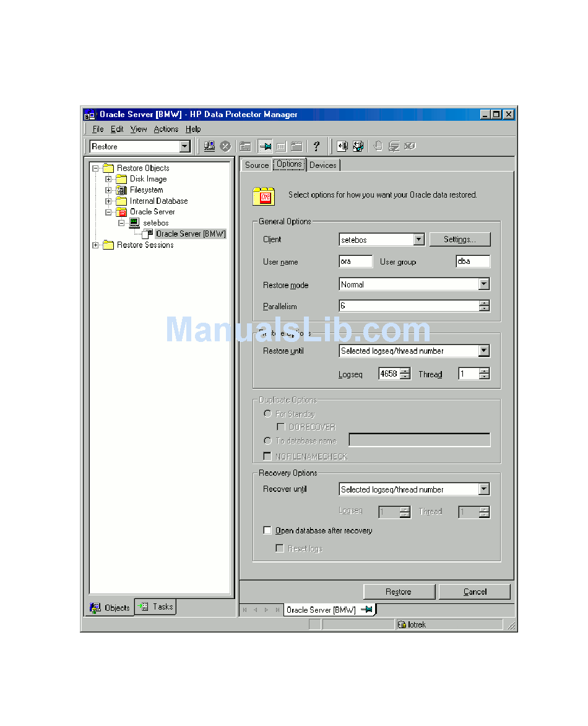Toggle the pushpin toolbar icon
588x726 pixels.
coord(266,146)
